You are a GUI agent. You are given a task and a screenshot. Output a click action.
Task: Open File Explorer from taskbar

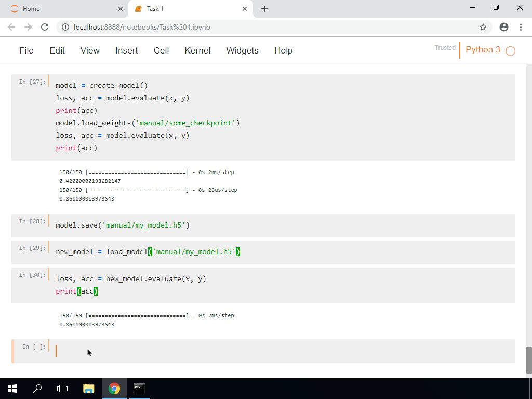(88, 389)
